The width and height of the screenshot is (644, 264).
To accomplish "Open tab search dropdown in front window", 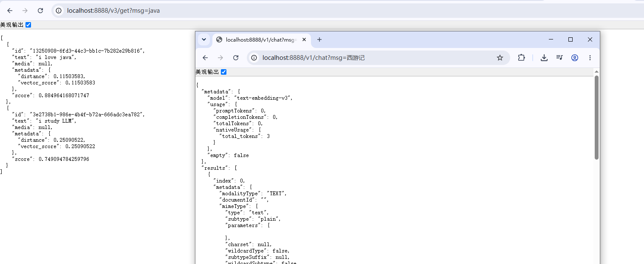I will (204, 39).
